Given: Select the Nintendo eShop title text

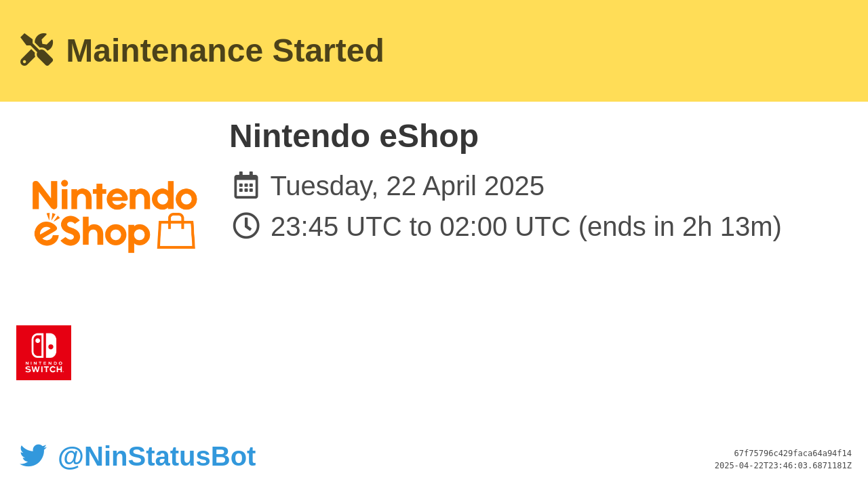Looking at the screenshot, I should (x=354, y=136).
